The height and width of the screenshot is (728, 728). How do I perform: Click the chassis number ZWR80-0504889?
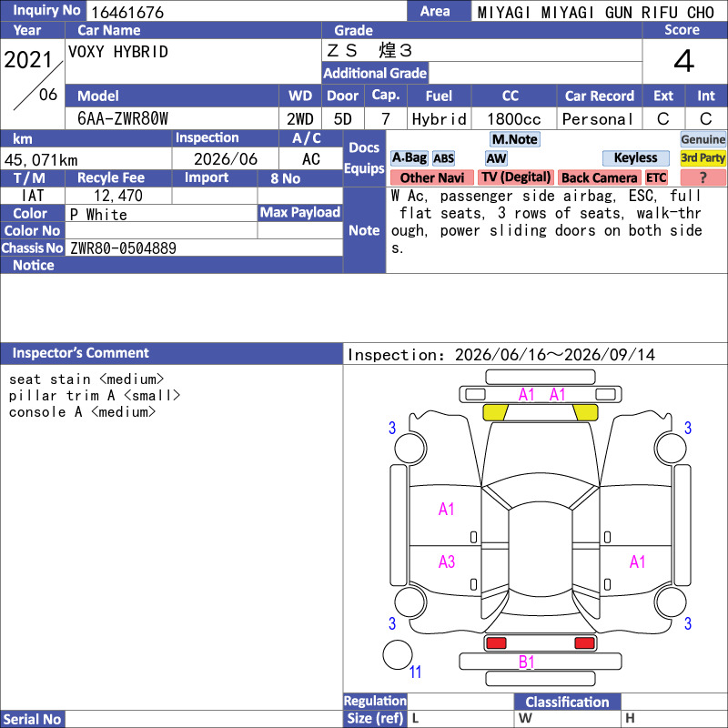[124, 248]
